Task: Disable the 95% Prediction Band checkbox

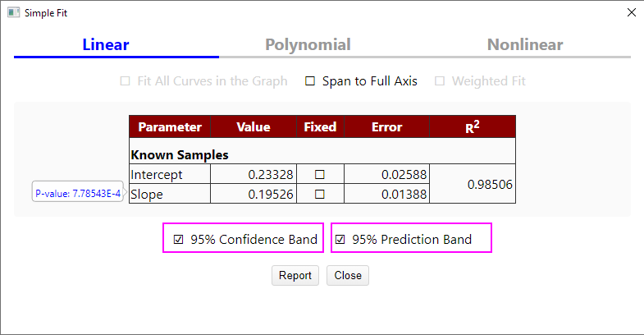Action: (340, 240)
